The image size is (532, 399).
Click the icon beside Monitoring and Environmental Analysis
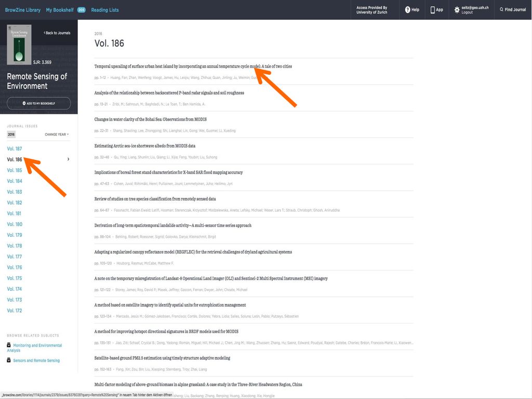9,345
